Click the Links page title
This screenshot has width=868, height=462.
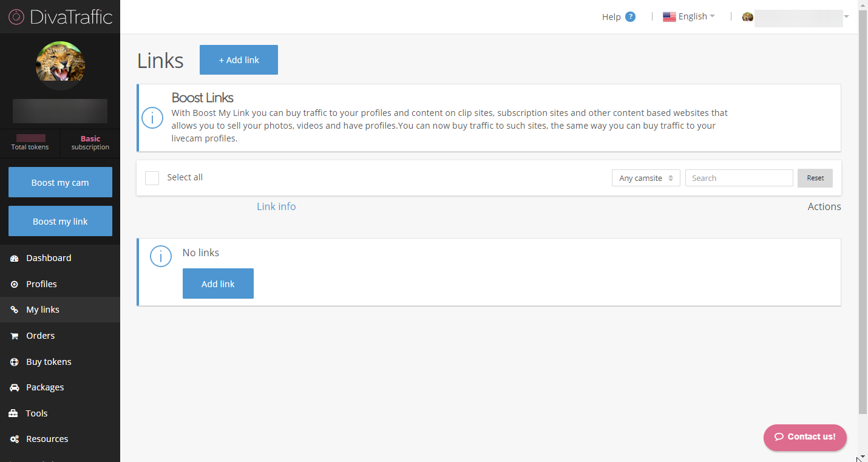[160, 60]
